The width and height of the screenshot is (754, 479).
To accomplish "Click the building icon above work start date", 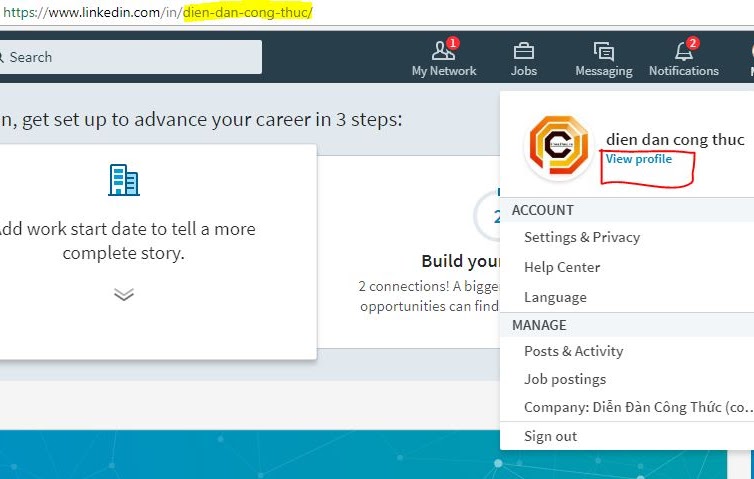I will [x=124, y=180].
